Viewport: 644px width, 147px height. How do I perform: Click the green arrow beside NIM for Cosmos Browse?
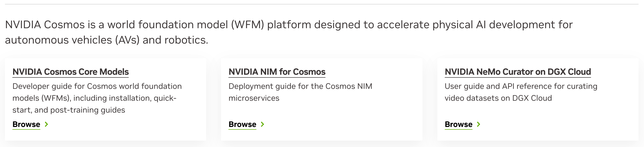point(262,124)
